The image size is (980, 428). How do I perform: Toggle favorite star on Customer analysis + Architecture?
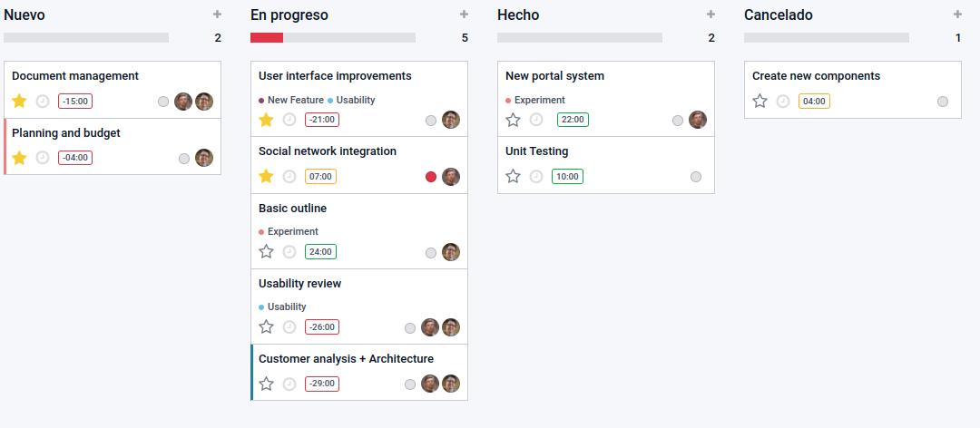[x=266, y=384]
